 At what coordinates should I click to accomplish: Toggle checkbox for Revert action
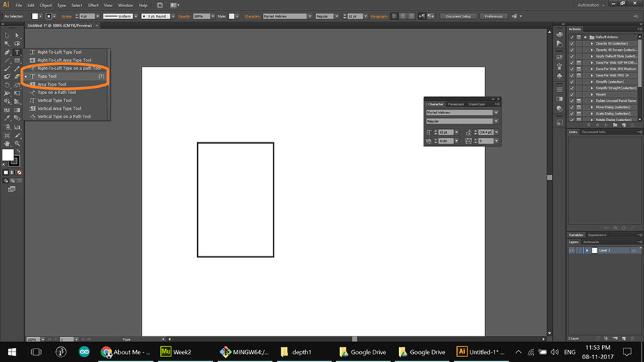[x=572, y=94]
